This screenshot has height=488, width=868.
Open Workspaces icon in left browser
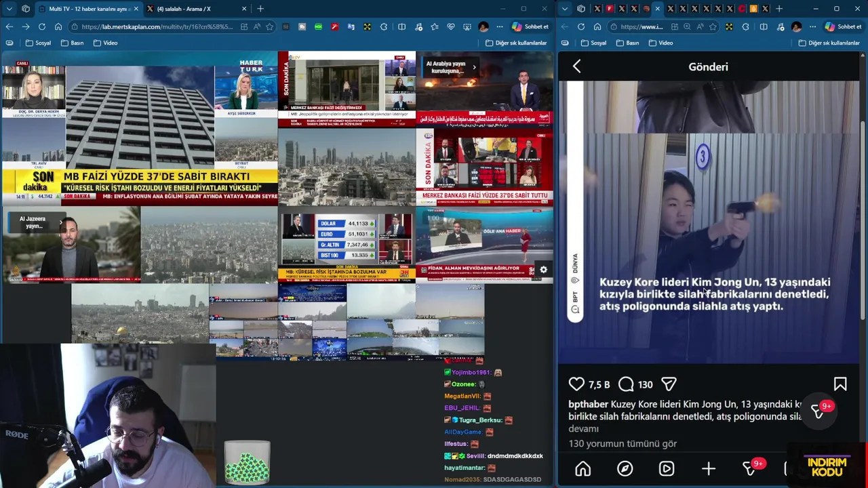(26, 9)
